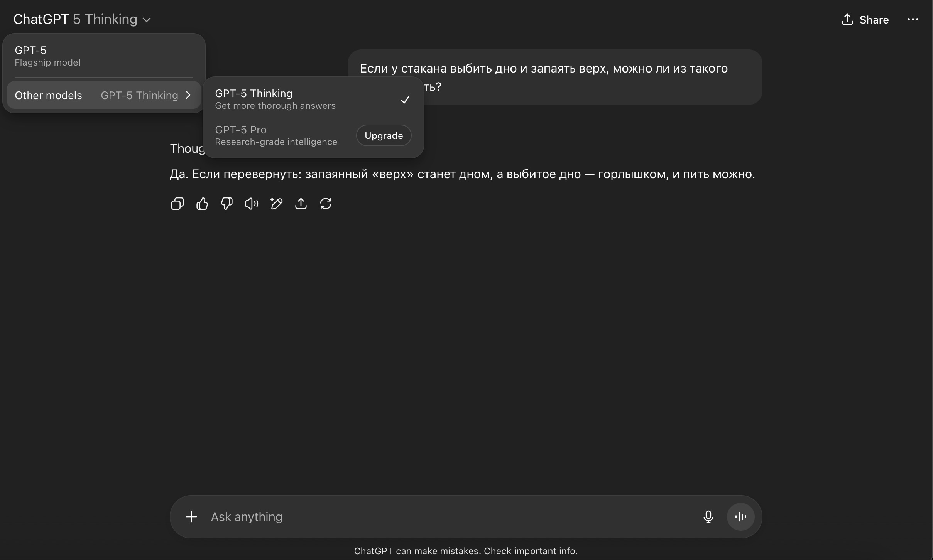Open the edit in canvas pencil icon
Screen dimensions: 933x560
(276, 204)
